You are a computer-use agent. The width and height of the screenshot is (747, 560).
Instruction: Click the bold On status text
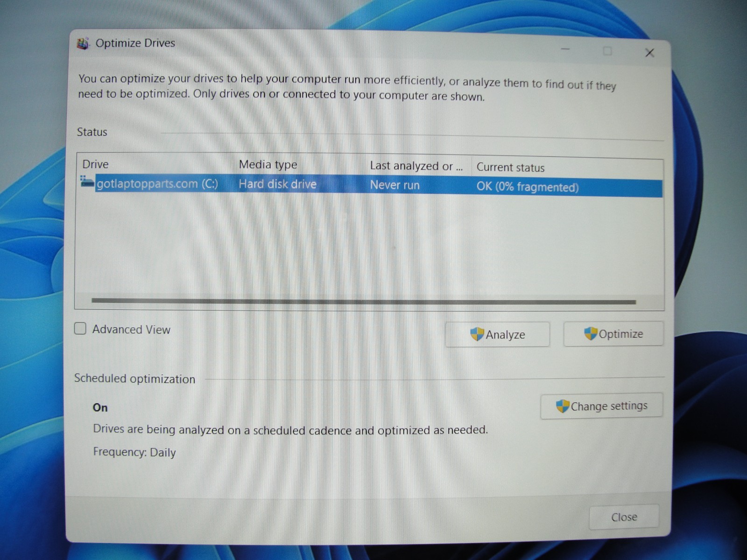click(x=100, y=407)
